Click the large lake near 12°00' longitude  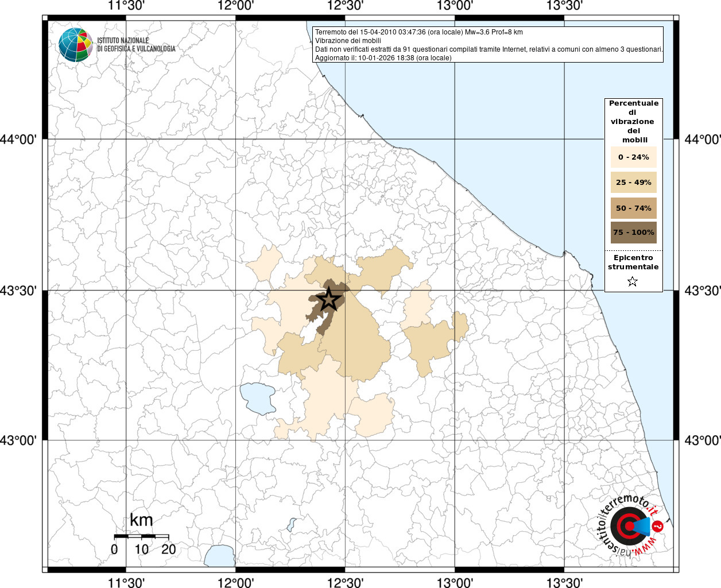tap(258, 398)
